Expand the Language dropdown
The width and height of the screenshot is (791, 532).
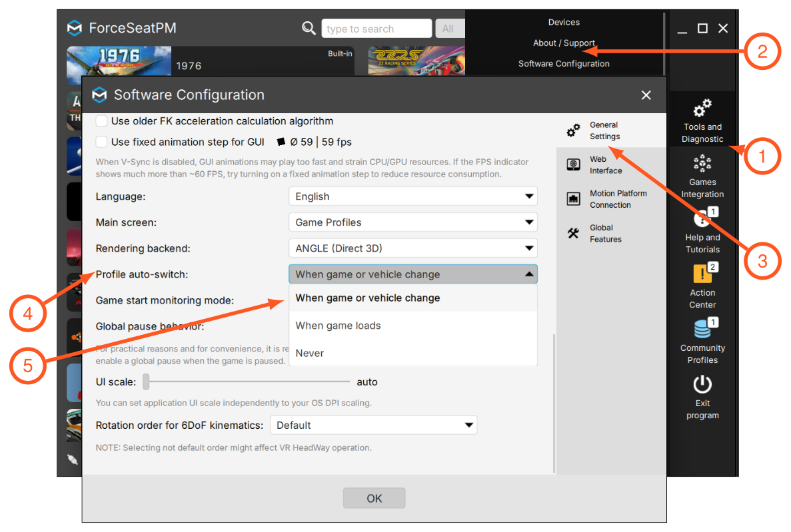412,196
